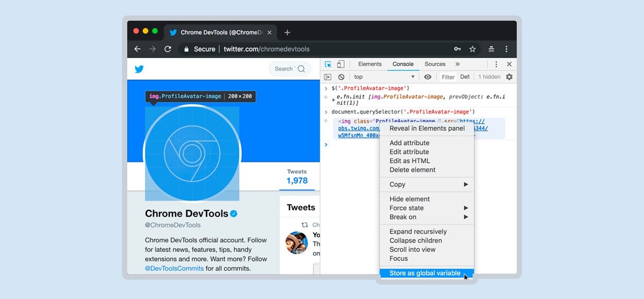Open a new browser tab
The image size is (644, 299).
tap(287, 32)
